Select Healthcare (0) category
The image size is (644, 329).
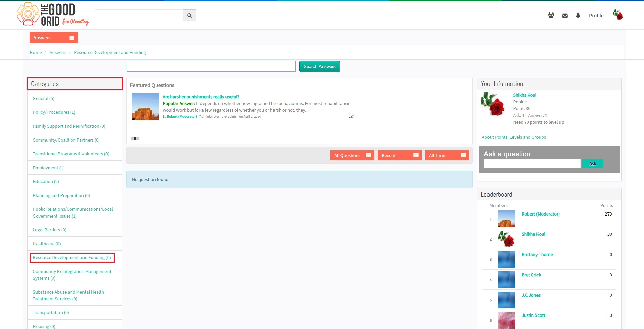tap(47, 244)
